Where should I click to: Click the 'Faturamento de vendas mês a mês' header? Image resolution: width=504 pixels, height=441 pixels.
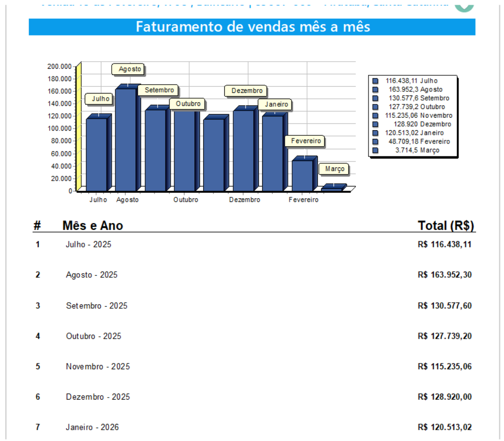252,27
